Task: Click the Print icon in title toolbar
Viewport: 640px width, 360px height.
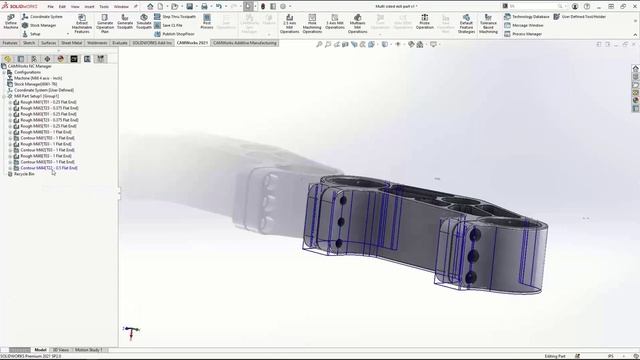Action: pos(204,6)
